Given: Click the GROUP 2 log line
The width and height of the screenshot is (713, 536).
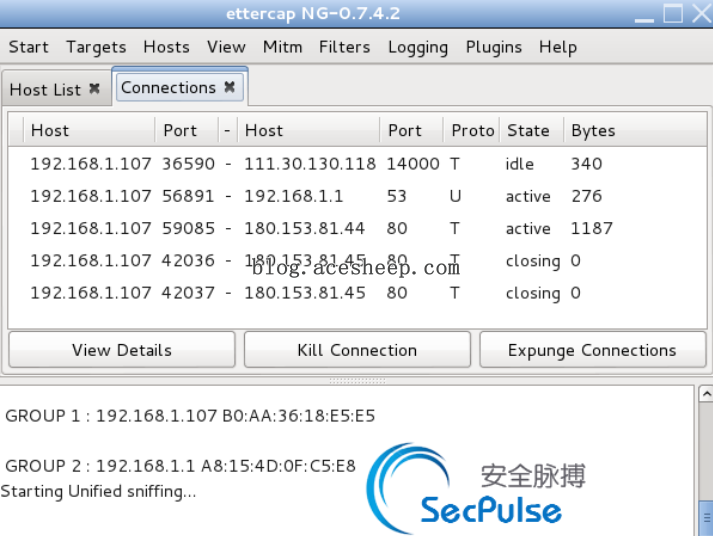Looking at the screenshot, I should [x=180, y=466].
